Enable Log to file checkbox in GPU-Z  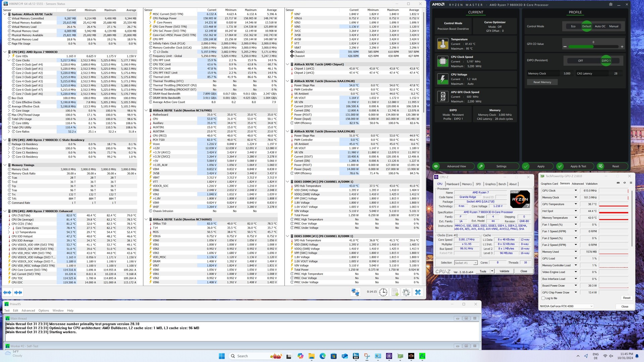(543, 298)
